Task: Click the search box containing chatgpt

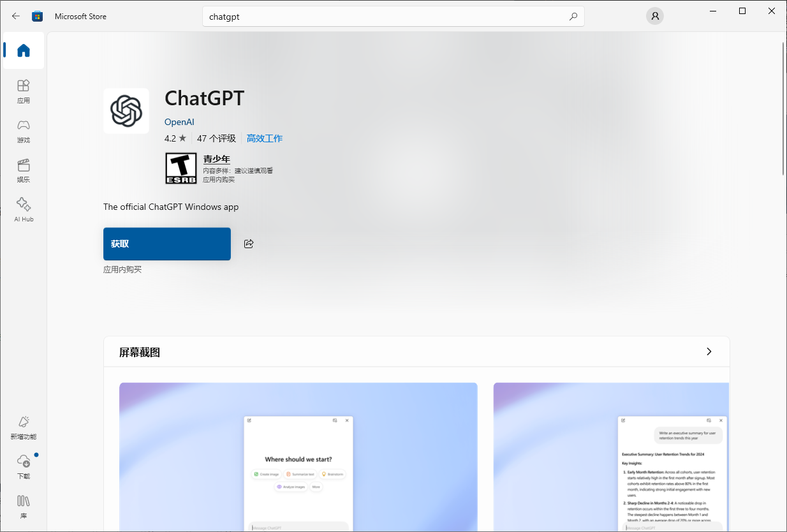Action: [383, 17]
